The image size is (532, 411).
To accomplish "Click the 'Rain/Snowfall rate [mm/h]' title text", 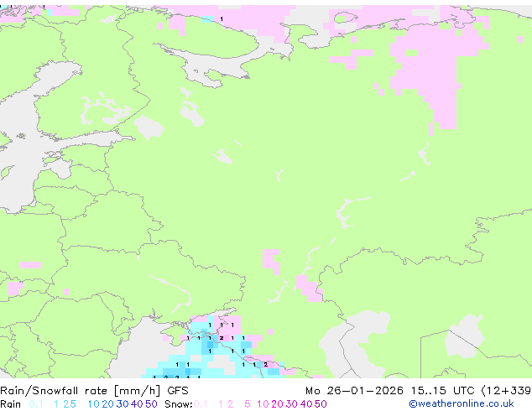I will (x=80, y=391).
